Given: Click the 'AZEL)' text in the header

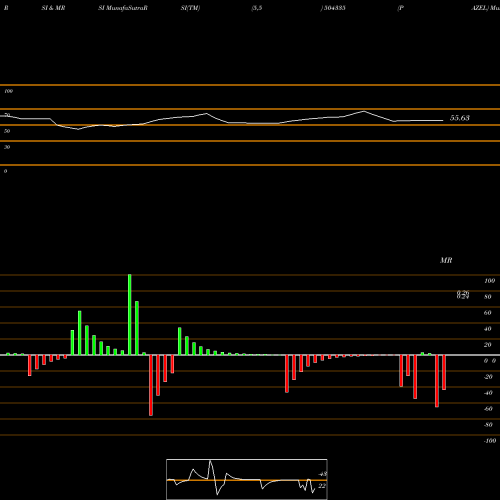Looking at the screenshot, I should [480, 8].
